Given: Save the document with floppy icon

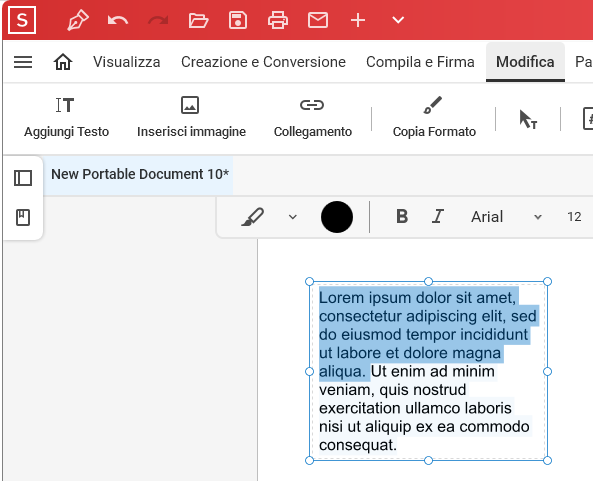Looking at the screenshot, I should 238,20.
